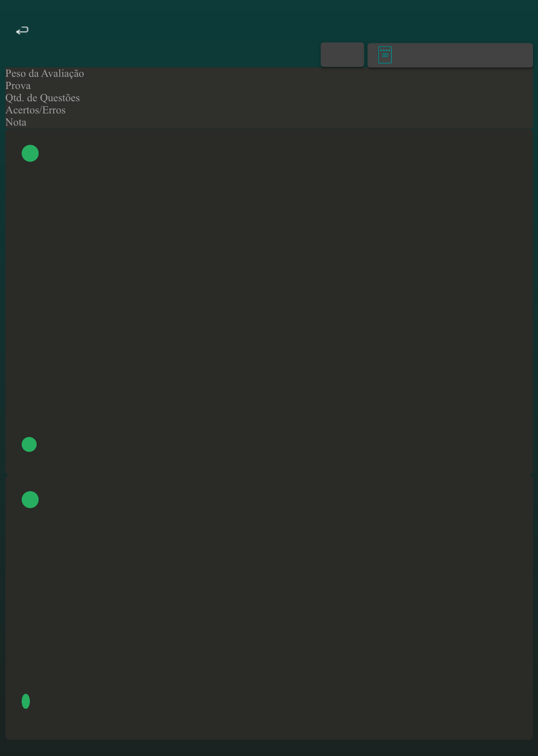This screenshot has height=756, width=538.
Task: Click the Peso da Avaliação header label
Action: [45, 73]
